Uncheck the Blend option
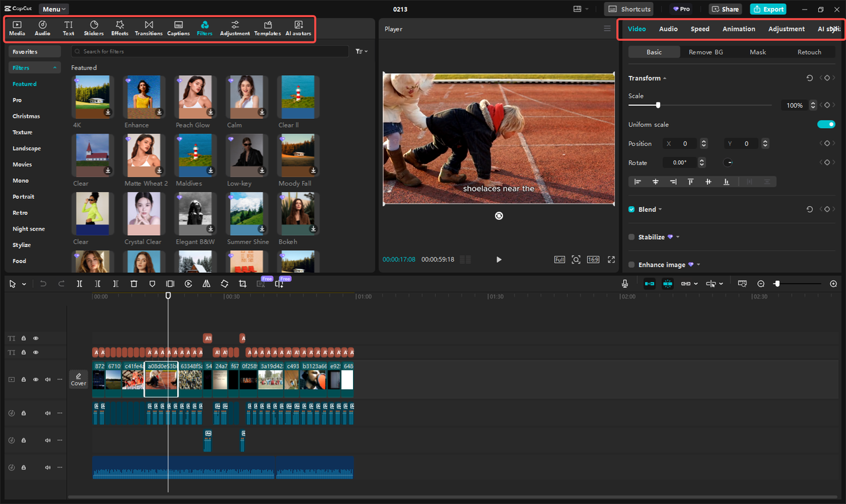The height and width of the screenshot is (504, 846). click(631, 209)
